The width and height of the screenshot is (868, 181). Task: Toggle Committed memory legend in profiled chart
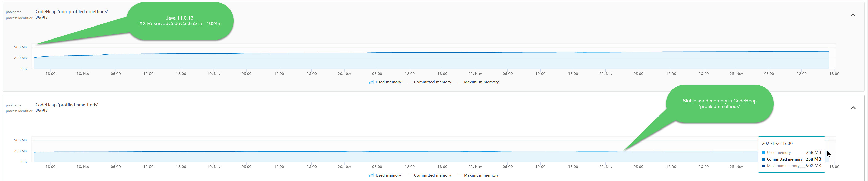tap(429, 175)
